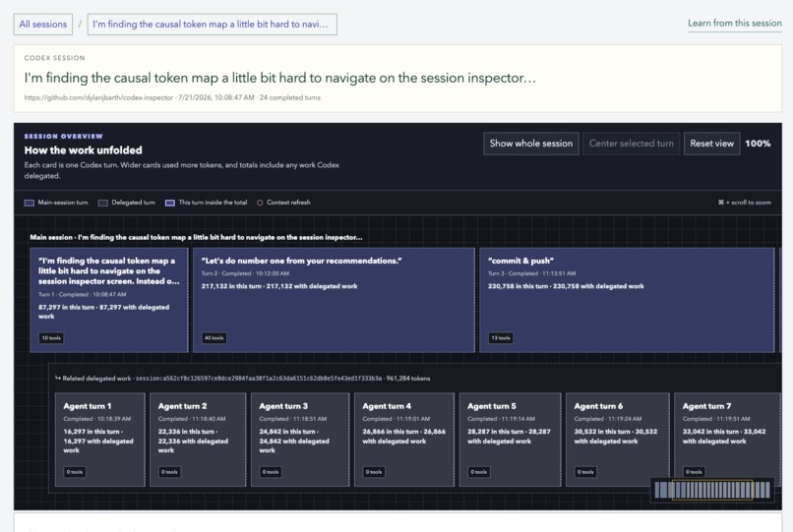Select the Agent turn 7 card

pos(727,440)
